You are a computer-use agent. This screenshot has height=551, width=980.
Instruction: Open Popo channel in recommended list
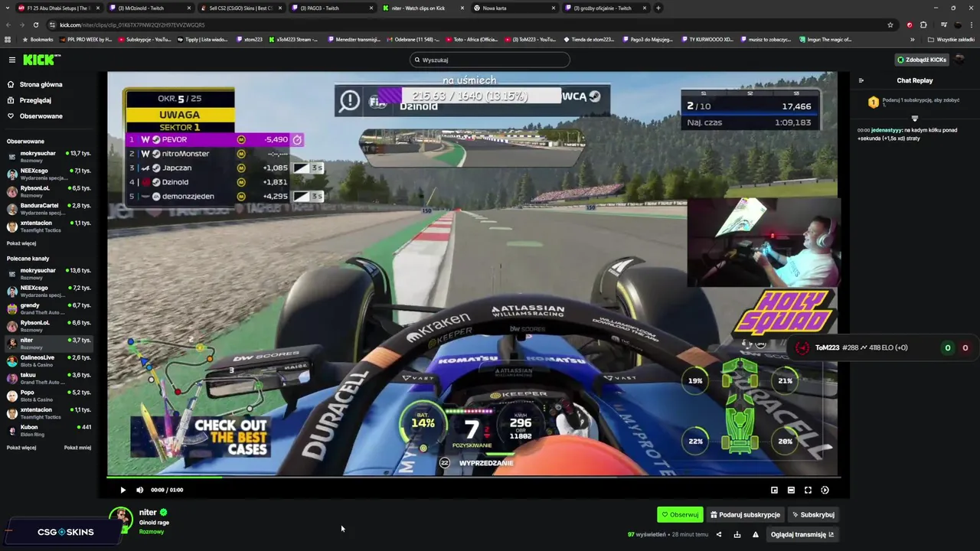coord(49,396)
